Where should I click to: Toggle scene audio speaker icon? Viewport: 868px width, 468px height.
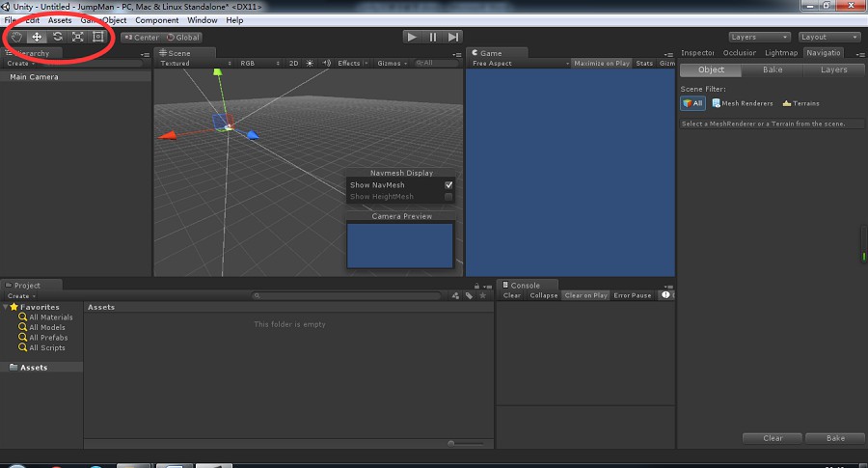point(327,63)
